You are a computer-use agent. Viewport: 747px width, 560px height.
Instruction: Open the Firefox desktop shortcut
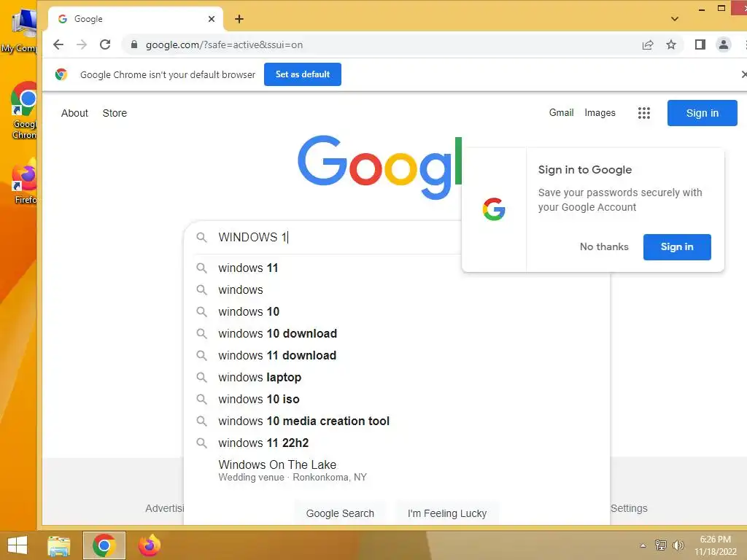coord(24,182)
